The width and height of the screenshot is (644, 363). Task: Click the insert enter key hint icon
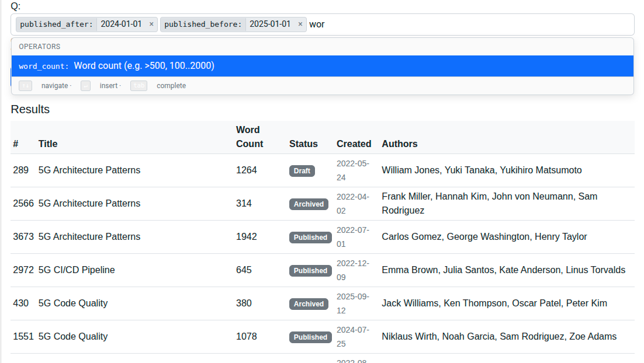pyautogui.click(x=85, y=86)
